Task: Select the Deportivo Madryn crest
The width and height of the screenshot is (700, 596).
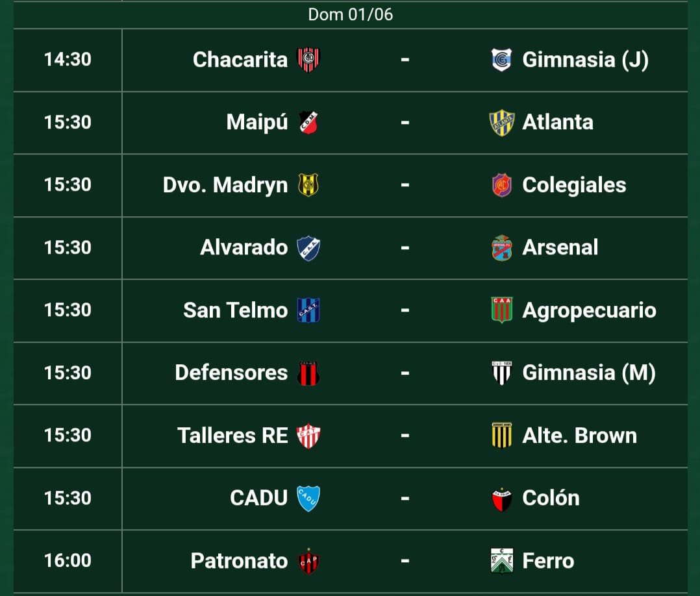Action: point(308,185)
